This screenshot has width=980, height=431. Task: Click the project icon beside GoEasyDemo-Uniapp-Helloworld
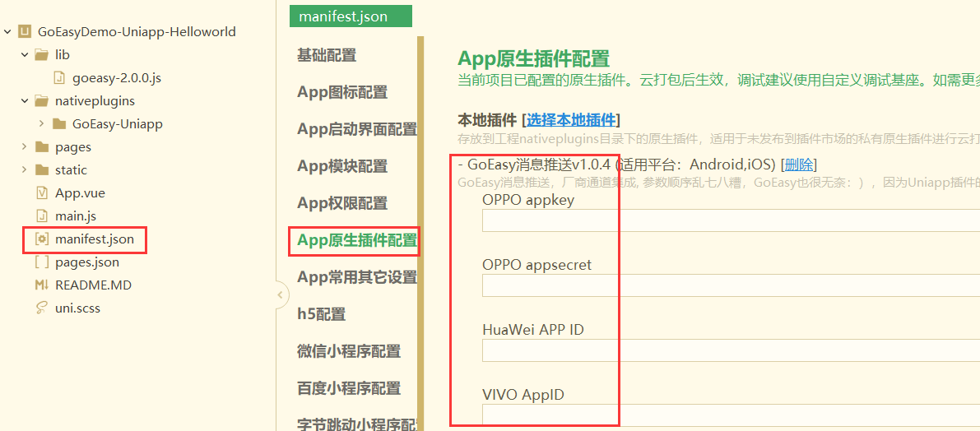[26, 31]
